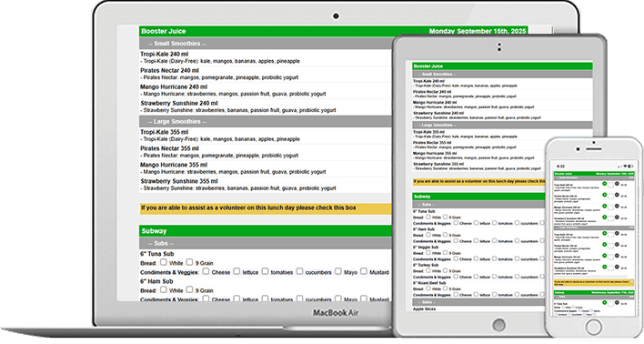Tap minus icon for small Tropi-Kale on phone

click(x=617, y=183)
